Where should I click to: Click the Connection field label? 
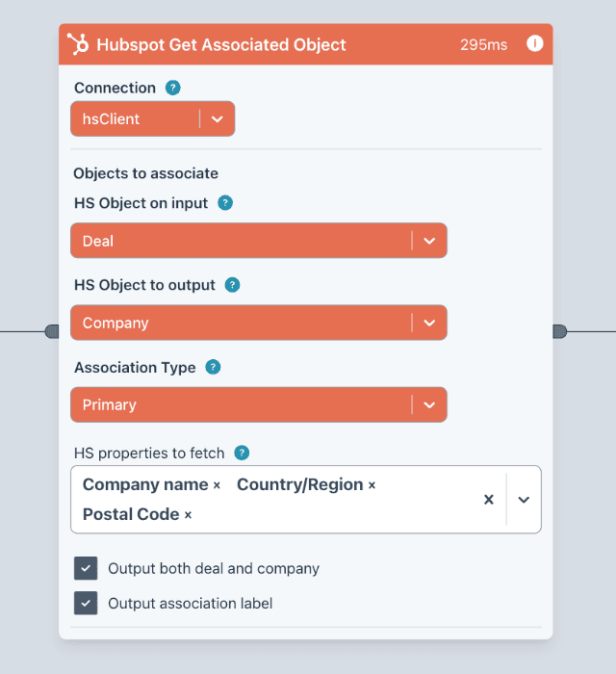[115, 88]
